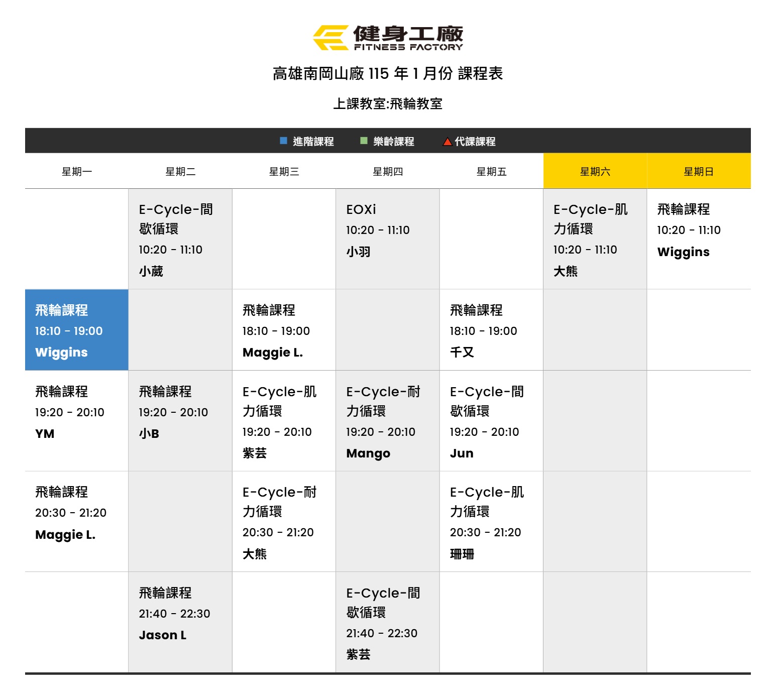Click the green 樂齡課程 legend square
This screenshot has width=776, height=700.
pos(364,141)
